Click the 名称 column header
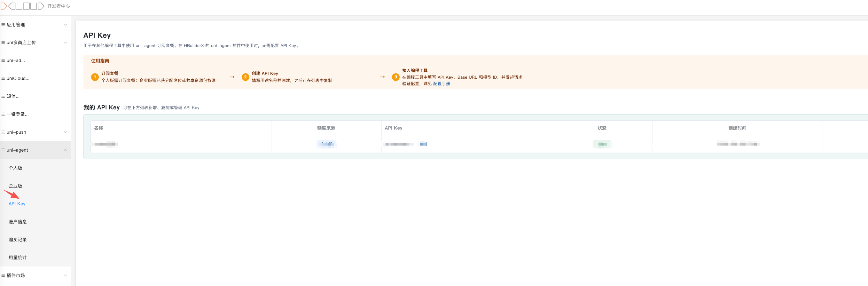Screen dimensions: 868x286 pos(98,128)
